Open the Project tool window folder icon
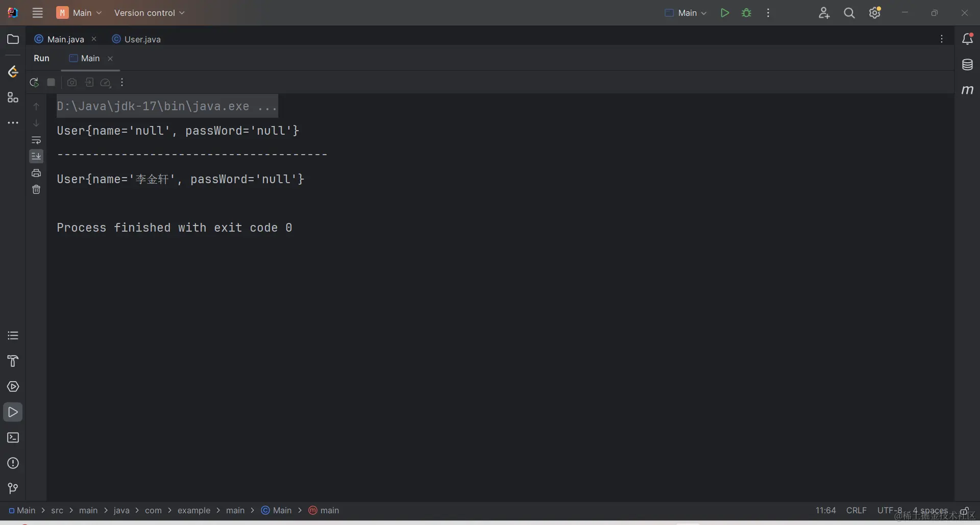Viewport: 980px width, 525px height. (x=13, y=39)
